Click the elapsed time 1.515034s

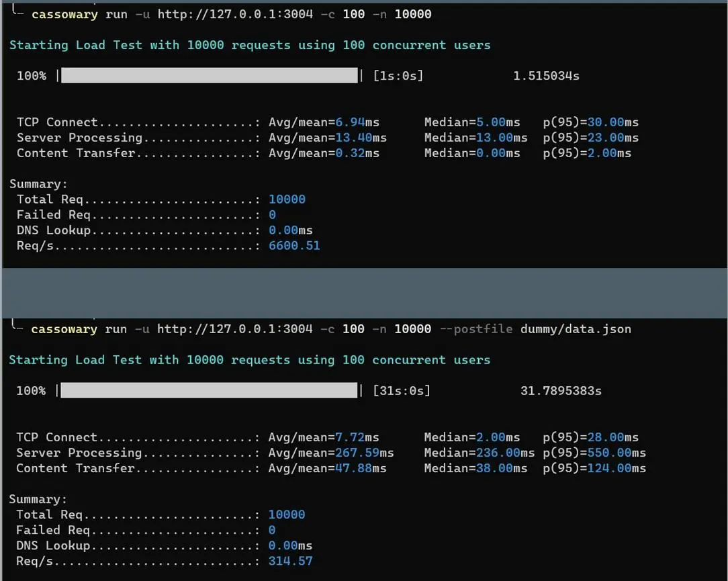546,76
